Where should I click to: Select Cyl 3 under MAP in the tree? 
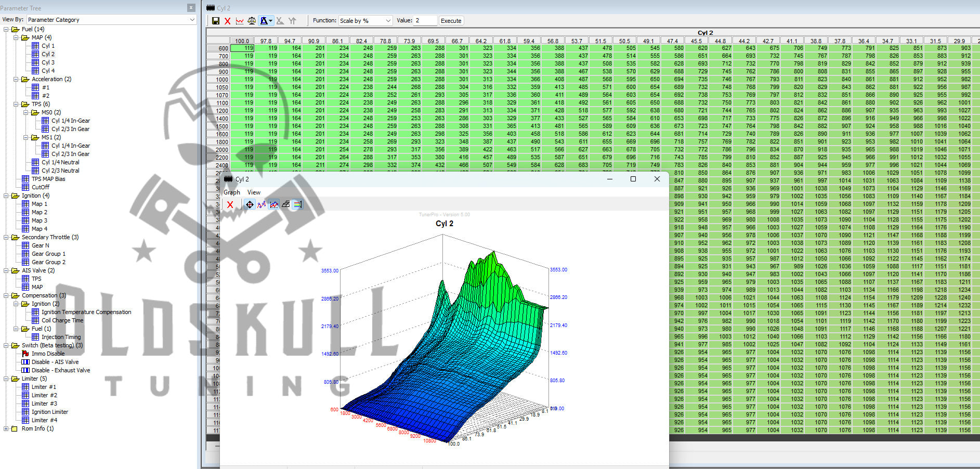(48, 62)
